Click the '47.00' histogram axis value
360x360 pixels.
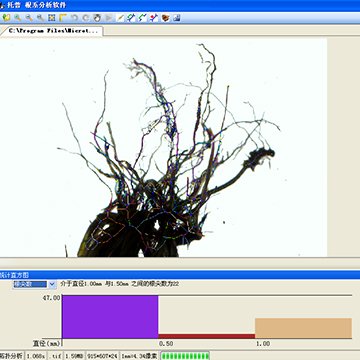click(51, 298)
